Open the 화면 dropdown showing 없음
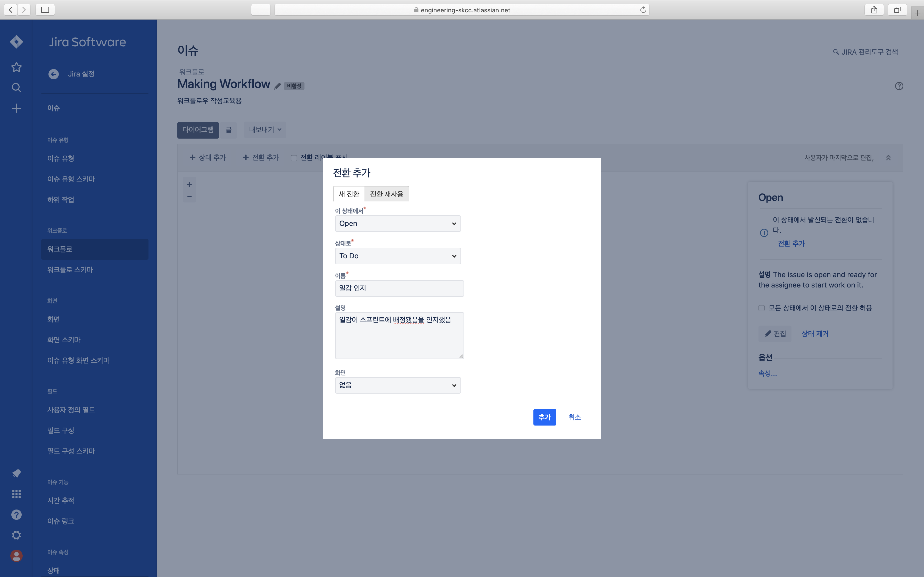Image resolution: width=924 pixels, height=577 pixels. [x=398, y=385]
